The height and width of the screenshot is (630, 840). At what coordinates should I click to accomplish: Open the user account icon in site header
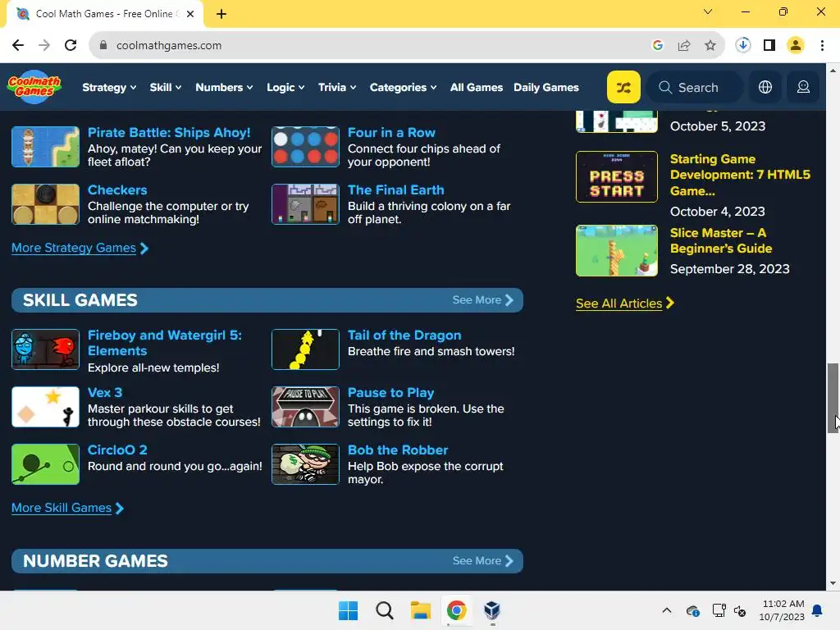click(x=803, y=87)
